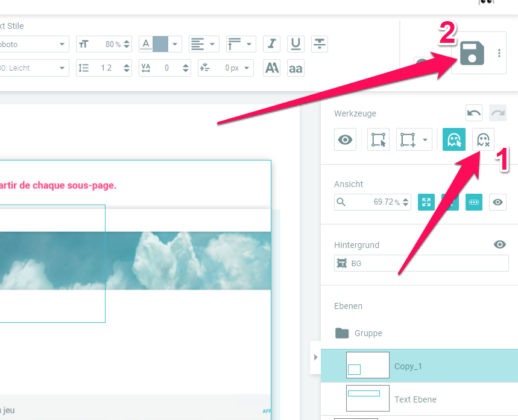Expand the add frame tool dropdown

pos(425,139)
